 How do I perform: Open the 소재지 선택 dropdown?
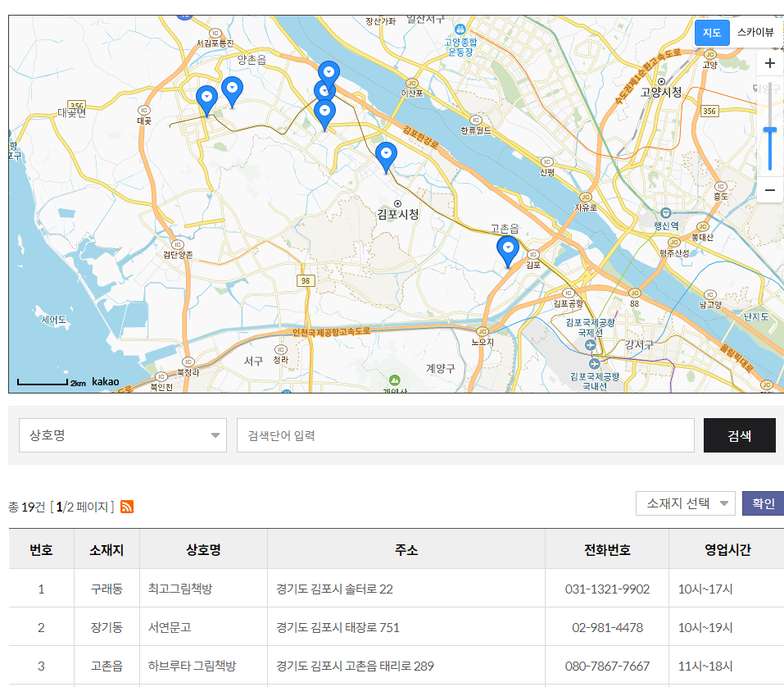coord(685,503)
